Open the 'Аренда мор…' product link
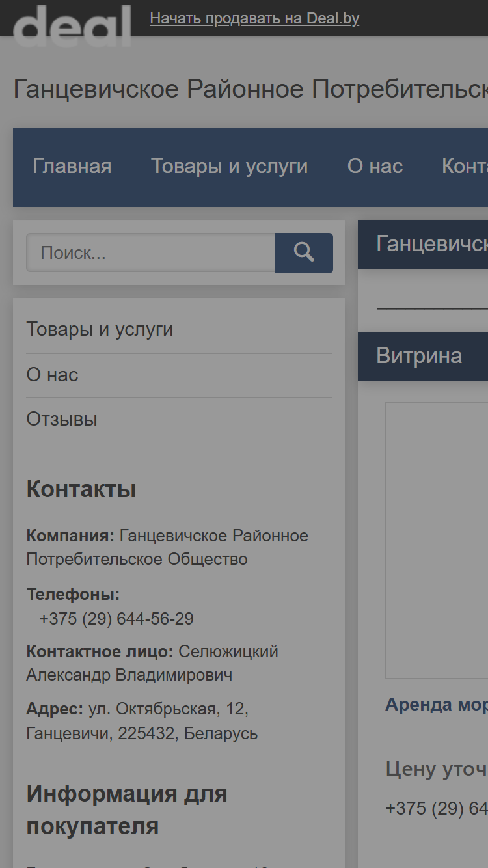488x868 pixels. click(x=437, y=705)
